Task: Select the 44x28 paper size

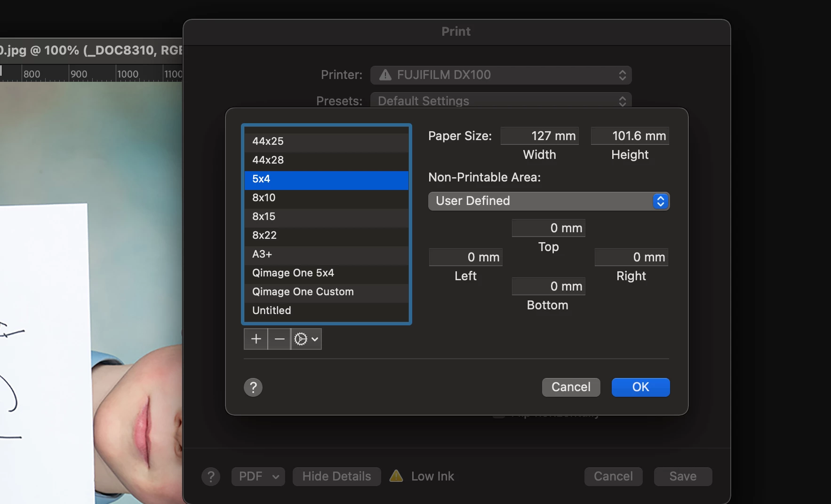Action: [327, 160]
